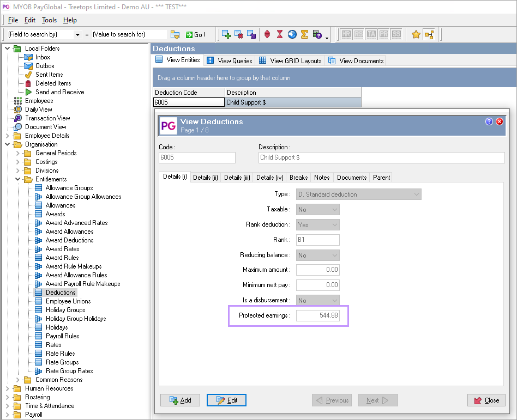517x420 pixels.
Task: Click the tree structure toolbar icon
Action: pos(429,34)
